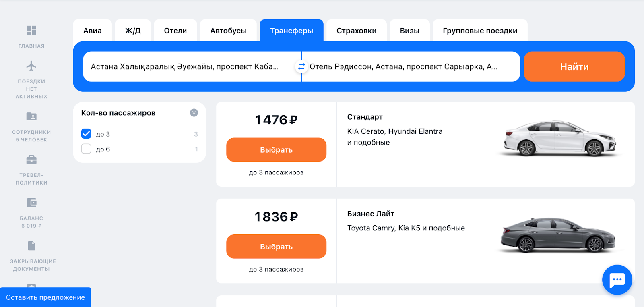
Task: Switch to the Отели tab
Action: pyautogui.click(x=175, y=31)
